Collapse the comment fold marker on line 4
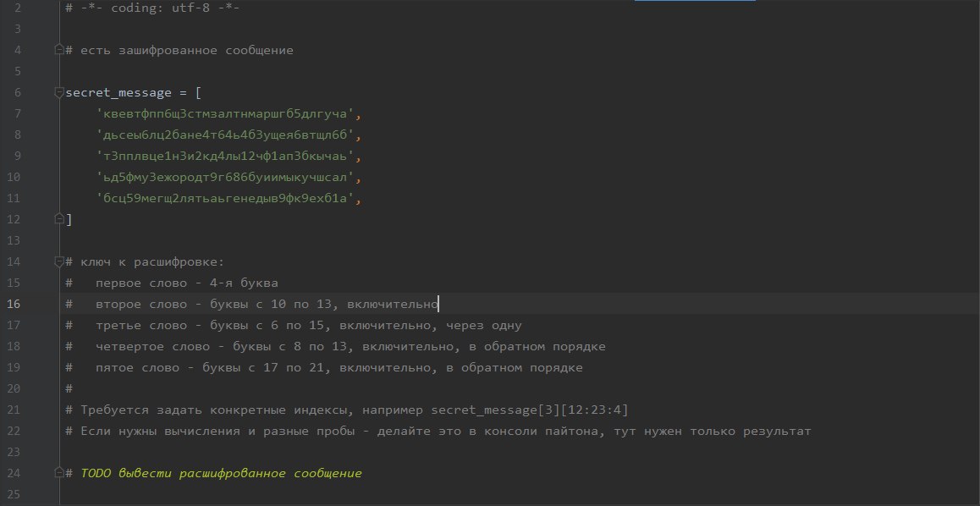This screenshot has height=506, width=980. tap(59, 49)
